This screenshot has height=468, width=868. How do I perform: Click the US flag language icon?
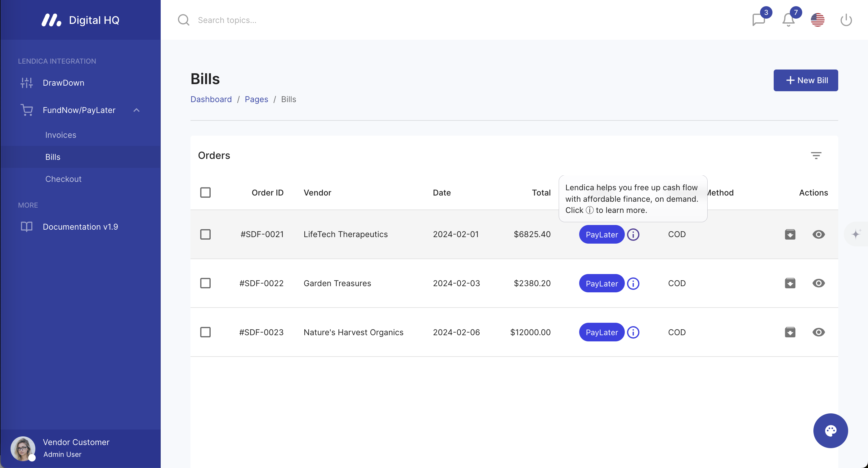click(817, 20)
